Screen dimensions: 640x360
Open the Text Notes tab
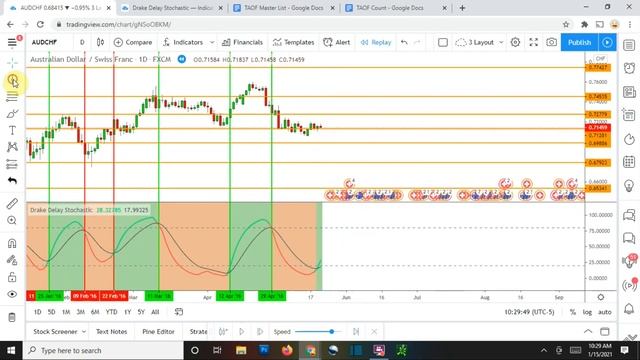[111, 331]
